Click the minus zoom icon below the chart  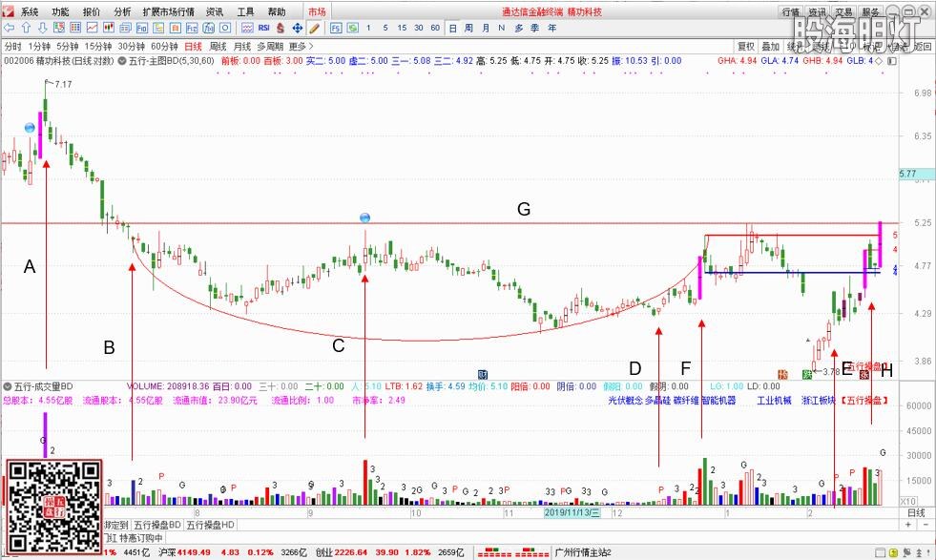[925, 525]
